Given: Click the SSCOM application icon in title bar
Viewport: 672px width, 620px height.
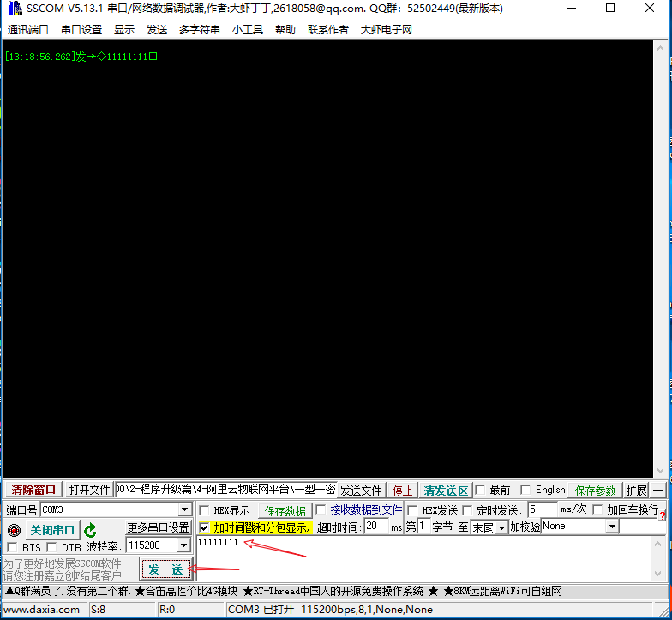Looking at the screenshot, I should [15, 8].
